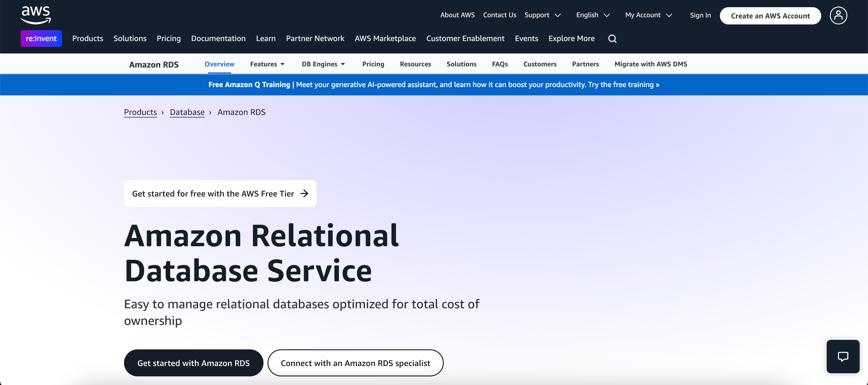Open the Customers tab

pyautogui.click(x=540, y=64)
